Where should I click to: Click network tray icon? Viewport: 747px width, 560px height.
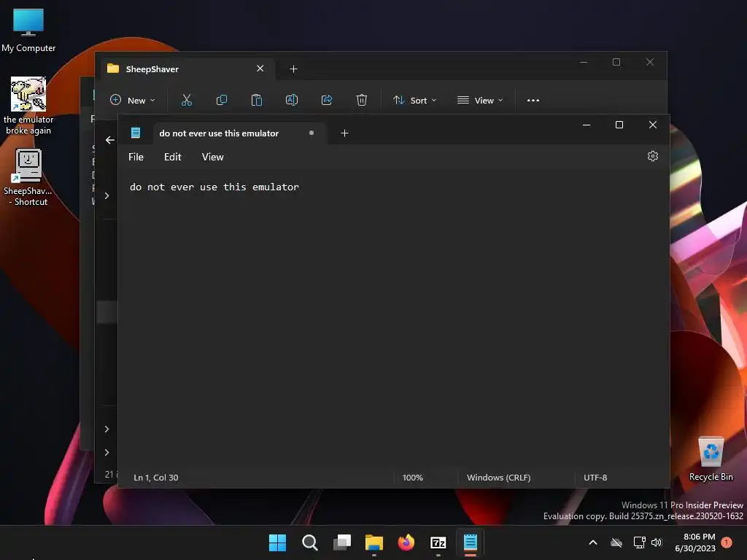(x=639, y=542)
